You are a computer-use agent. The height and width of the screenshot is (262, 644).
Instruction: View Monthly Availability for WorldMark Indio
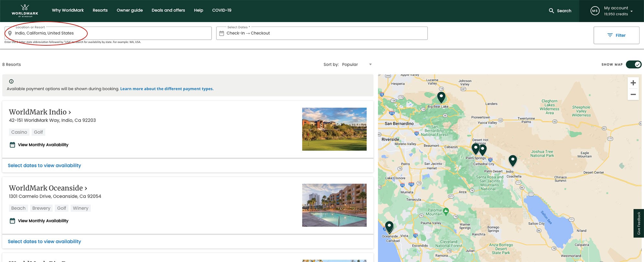point(43,145)
